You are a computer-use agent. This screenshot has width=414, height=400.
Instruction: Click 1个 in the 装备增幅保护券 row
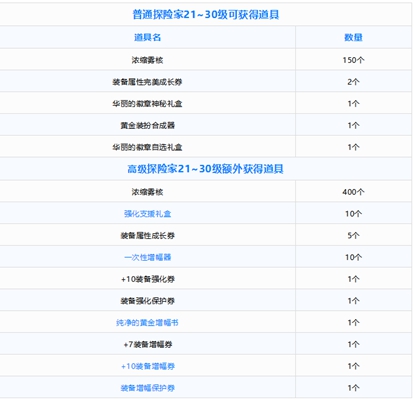click(353, 388)
